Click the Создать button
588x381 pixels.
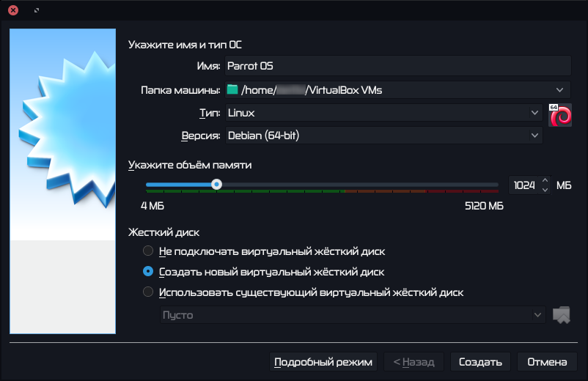point(480,362)
